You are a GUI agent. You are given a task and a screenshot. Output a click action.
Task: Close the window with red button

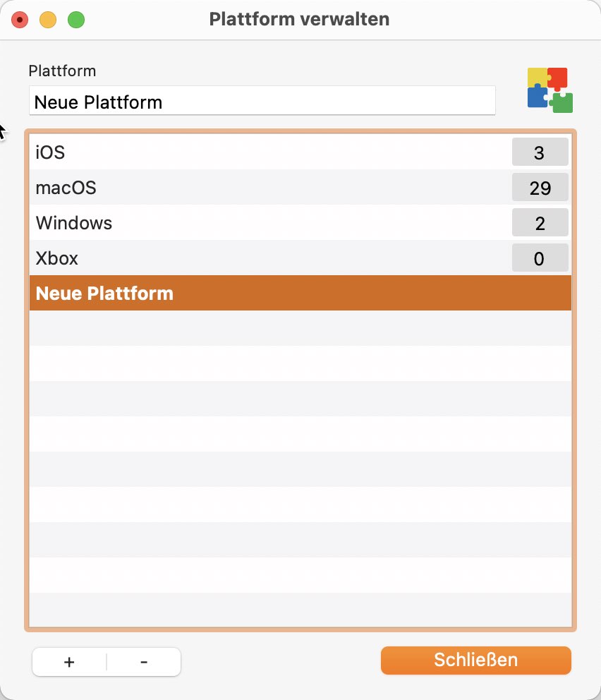pos(20,20)
